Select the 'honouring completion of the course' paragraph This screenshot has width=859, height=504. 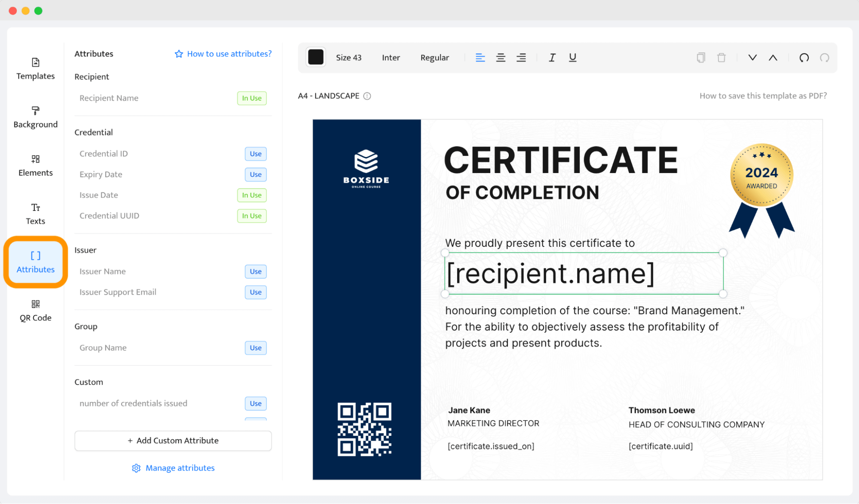coord(595,327)
